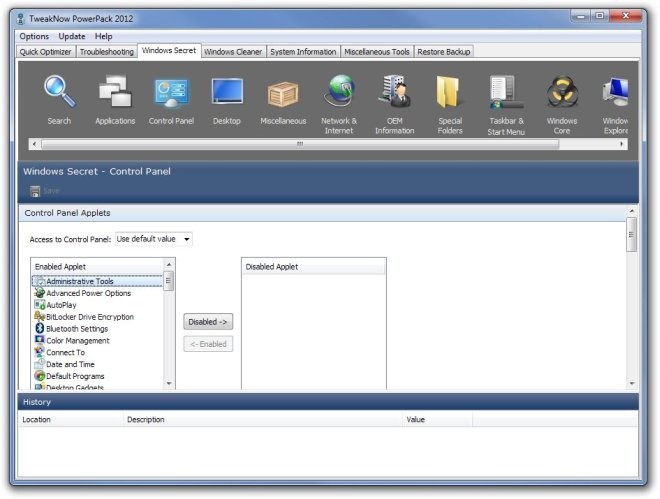Viewport: 660px width, 499px height.
Task: Click the Save disk icon
Action: (x=35, y=191)
